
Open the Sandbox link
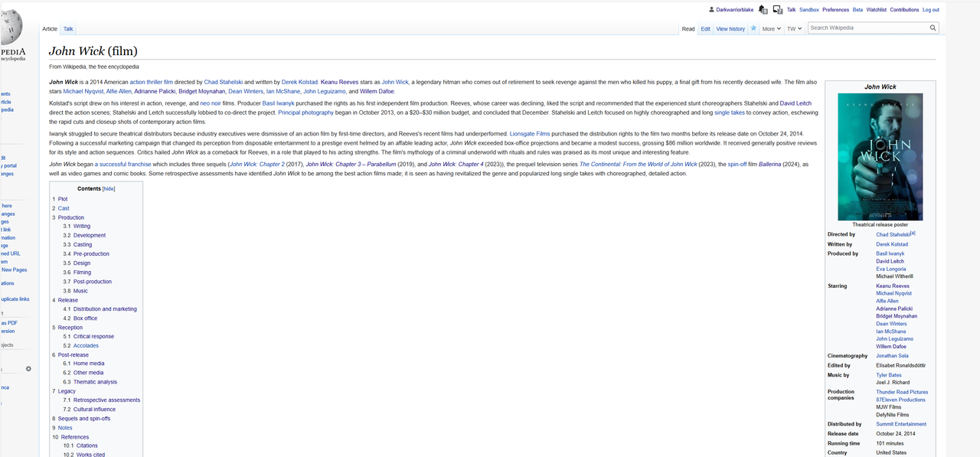click(x=809, y=10)
